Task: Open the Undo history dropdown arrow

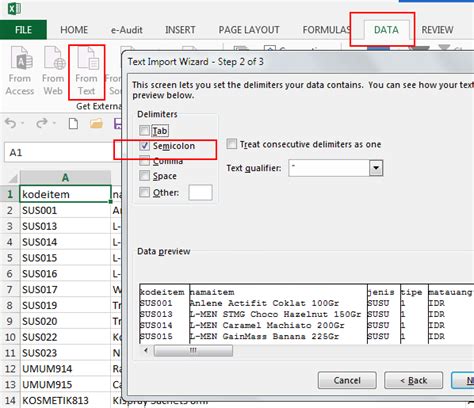Action: [x=23, y=123]
